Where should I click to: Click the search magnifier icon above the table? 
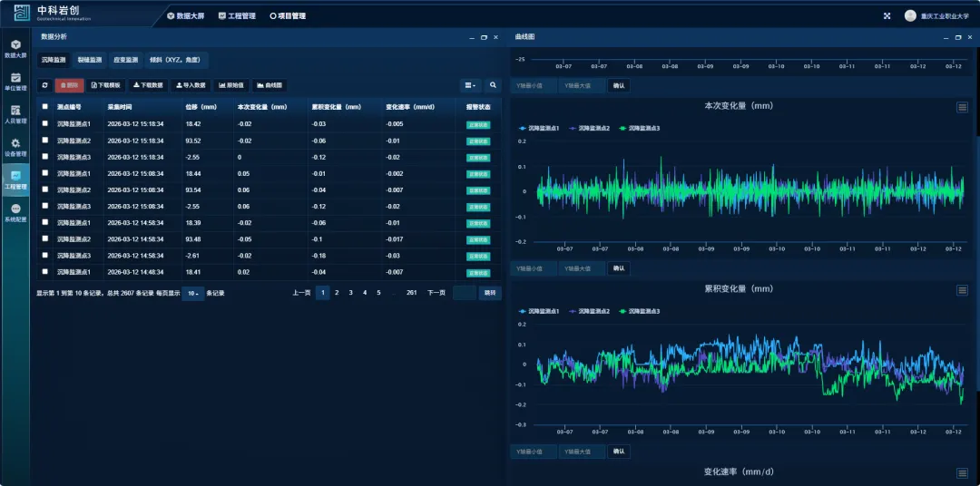tap(493, 85)
